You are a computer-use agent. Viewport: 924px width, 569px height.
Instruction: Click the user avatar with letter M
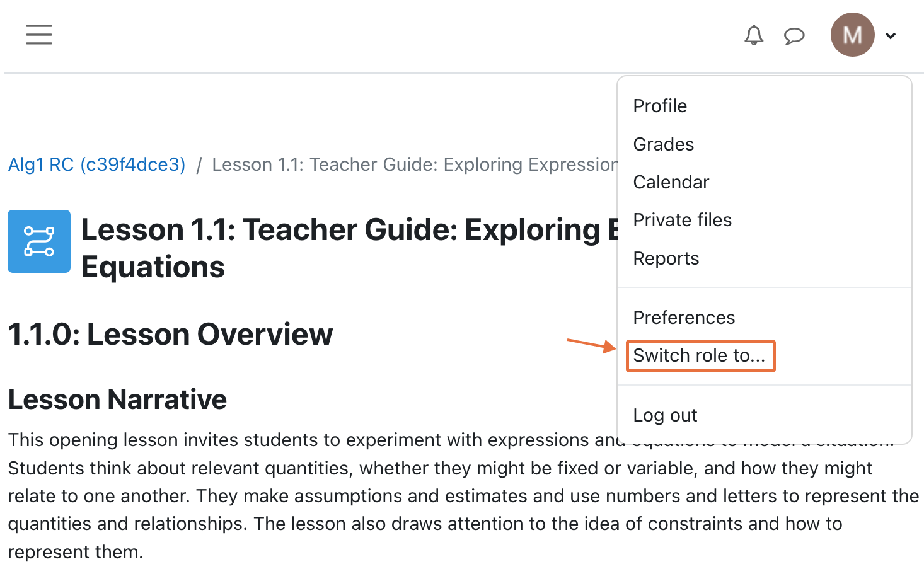(852, 35)
